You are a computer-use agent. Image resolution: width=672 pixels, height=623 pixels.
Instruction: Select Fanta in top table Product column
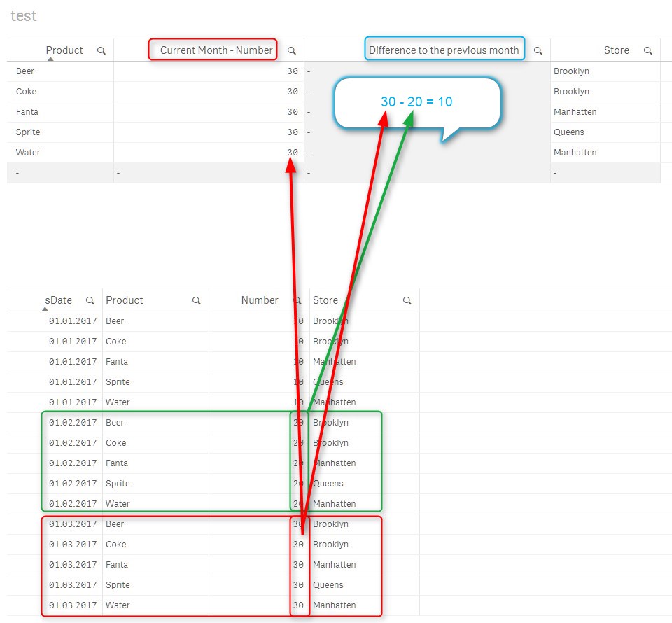click(x=27, y=112)
